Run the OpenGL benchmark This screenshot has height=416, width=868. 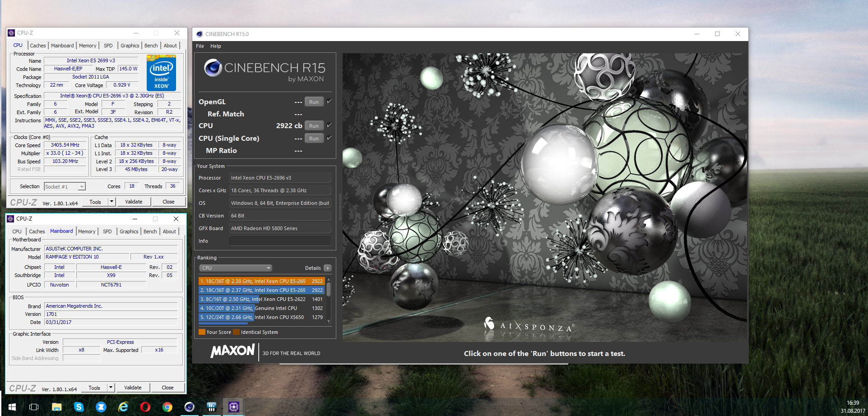click(x=314, y=102)
